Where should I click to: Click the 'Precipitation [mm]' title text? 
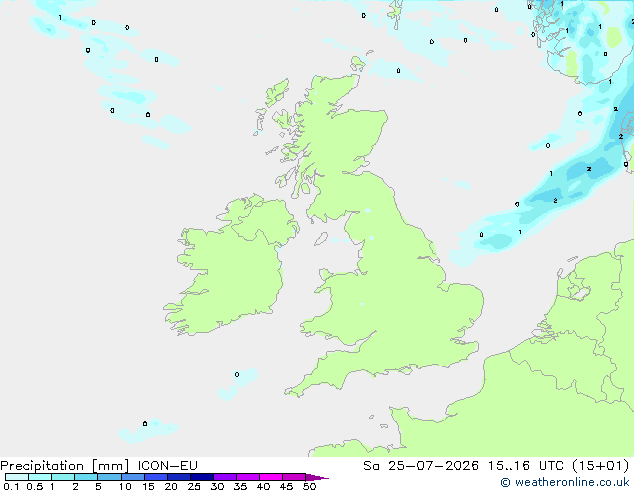65,466
